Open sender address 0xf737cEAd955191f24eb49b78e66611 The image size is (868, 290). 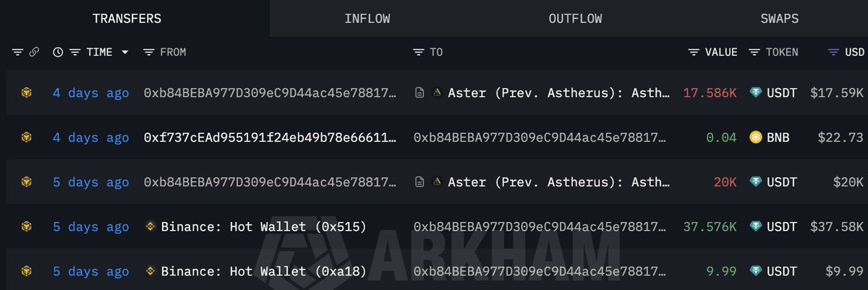(x=271, y=137)
